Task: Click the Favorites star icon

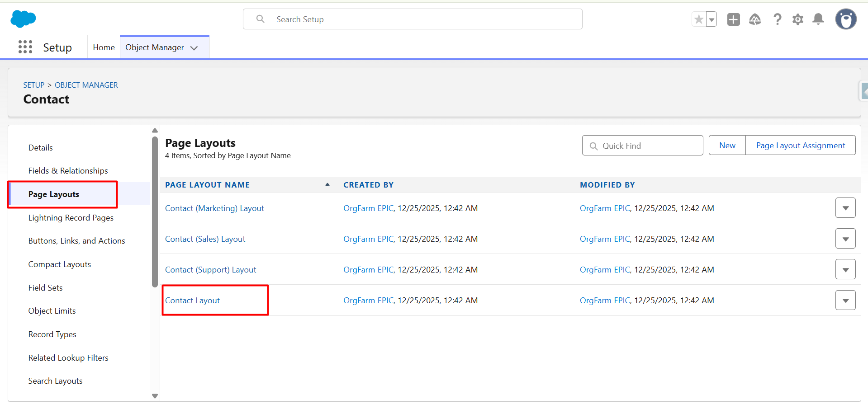Action: [698, 19]
